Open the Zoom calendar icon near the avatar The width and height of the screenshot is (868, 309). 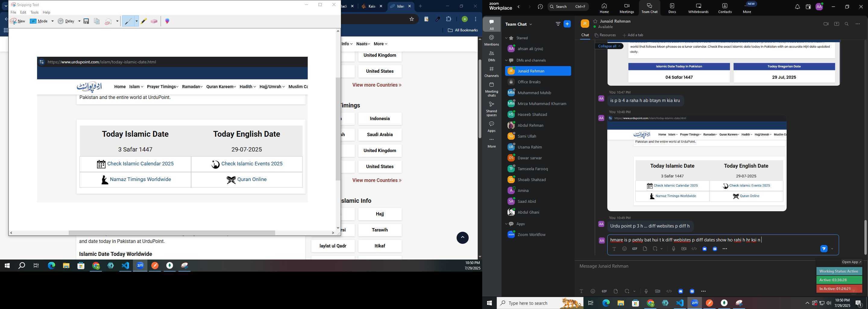coord(808,7)
